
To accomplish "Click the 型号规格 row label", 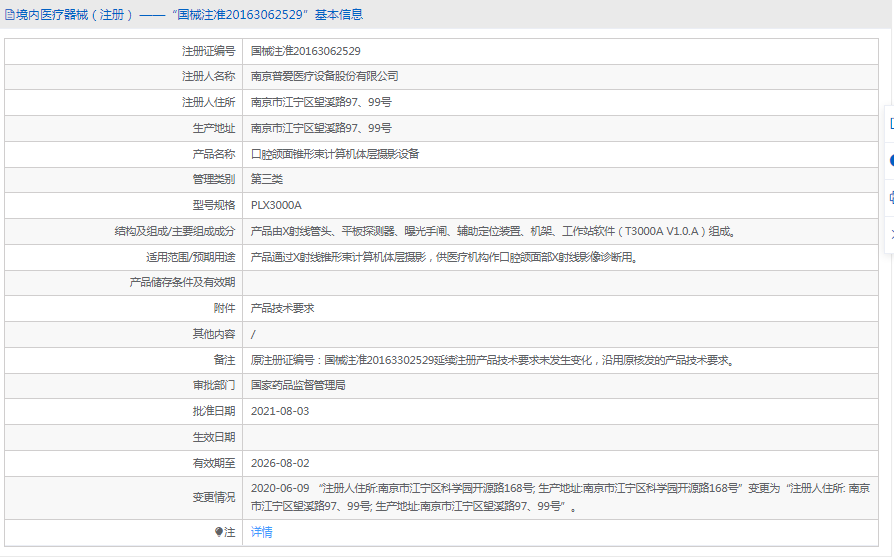I will 214,205.
